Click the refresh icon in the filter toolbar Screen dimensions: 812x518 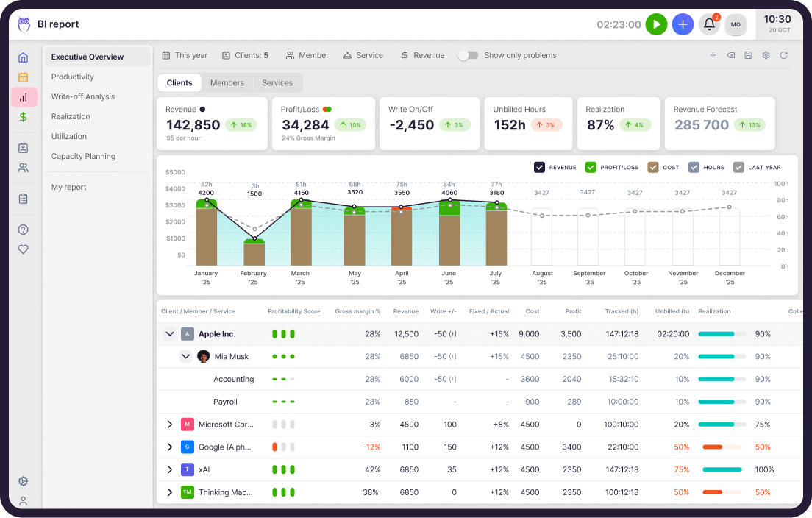coord(783,55)
